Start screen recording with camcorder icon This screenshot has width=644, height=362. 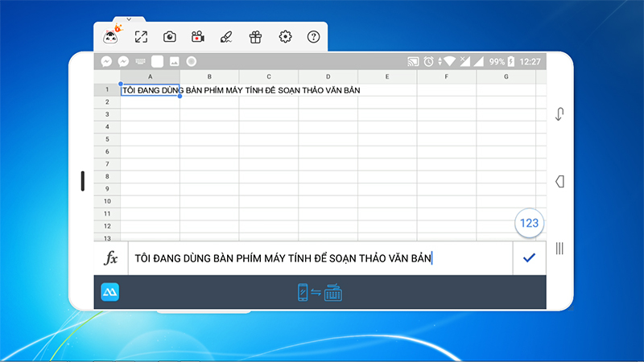tap(198, 37)
